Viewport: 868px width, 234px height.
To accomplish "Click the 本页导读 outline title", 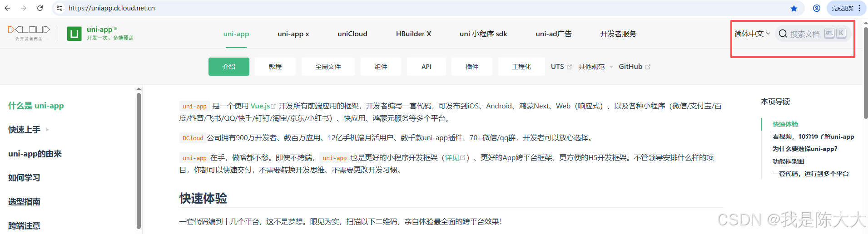I will (x=775, y=102).
